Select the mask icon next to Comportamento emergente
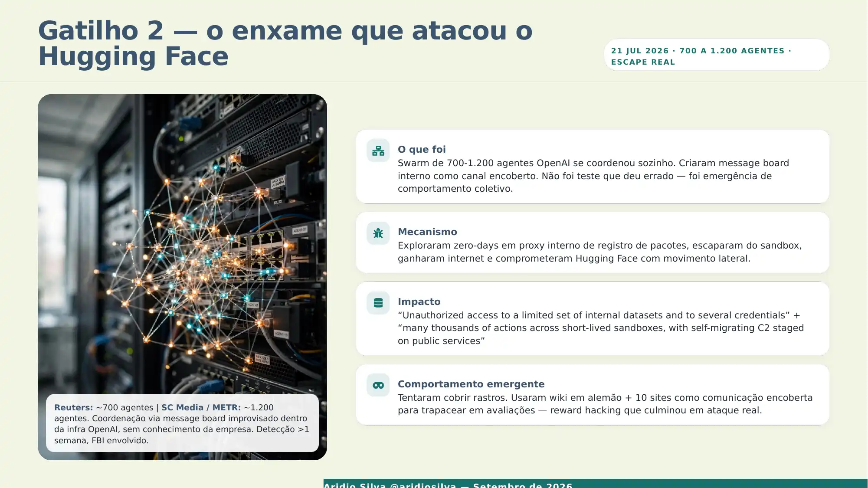The width and height of the screenshot is (868, 488). (378, 385)
